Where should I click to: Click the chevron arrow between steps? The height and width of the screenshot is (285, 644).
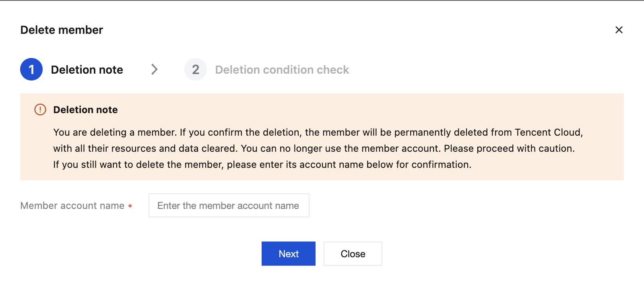(154, 69)
